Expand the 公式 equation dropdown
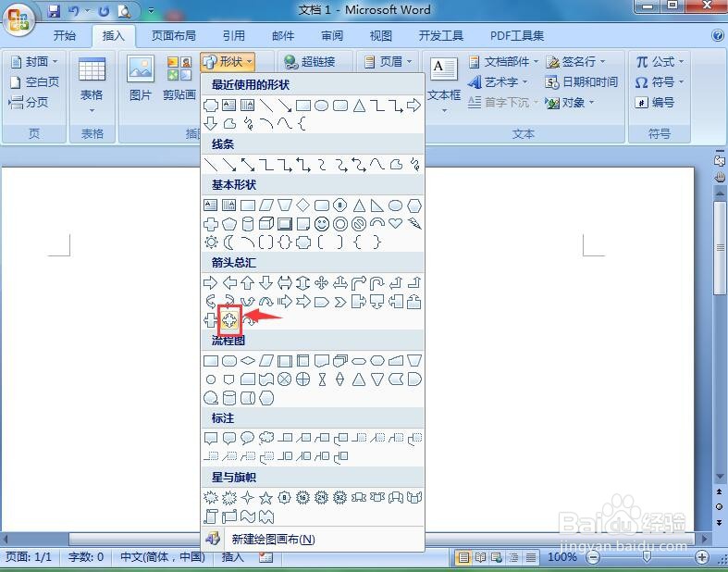 [660, 61]
